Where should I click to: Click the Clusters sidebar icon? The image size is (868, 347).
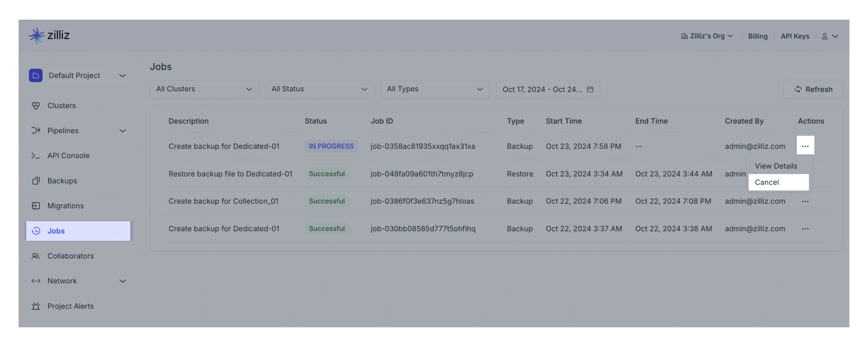[x=36, y=106]
